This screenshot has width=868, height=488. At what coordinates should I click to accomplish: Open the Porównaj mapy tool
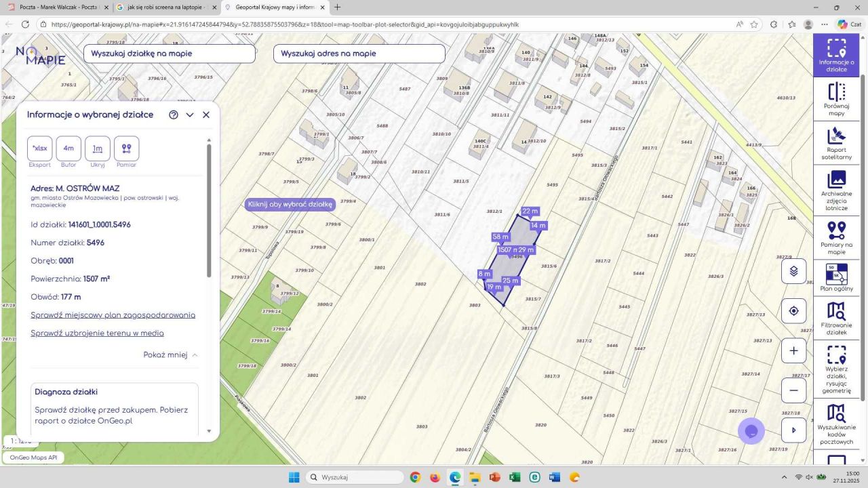(836, 100)
